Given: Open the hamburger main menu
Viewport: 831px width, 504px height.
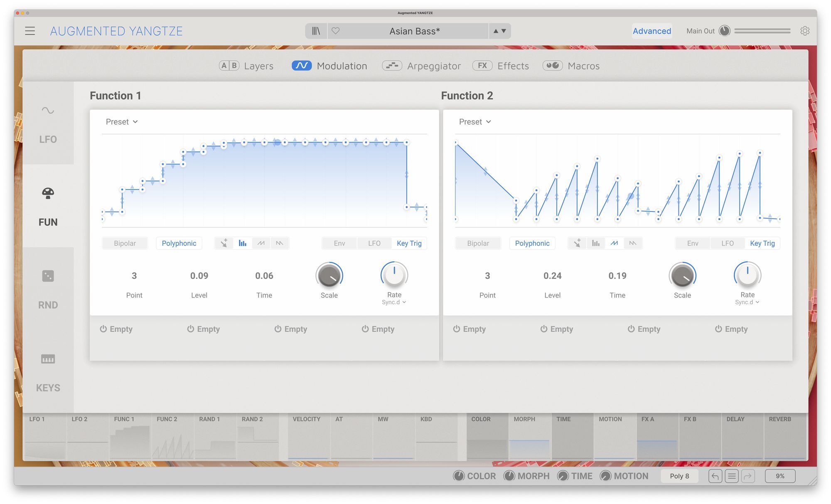Looking at the screenshot, I should [30, 31].
